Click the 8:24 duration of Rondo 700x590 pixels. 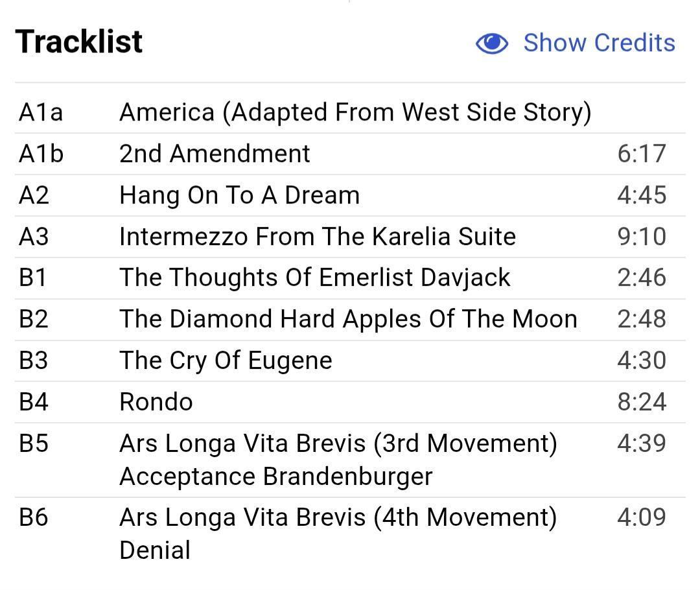tap(641, 402)
